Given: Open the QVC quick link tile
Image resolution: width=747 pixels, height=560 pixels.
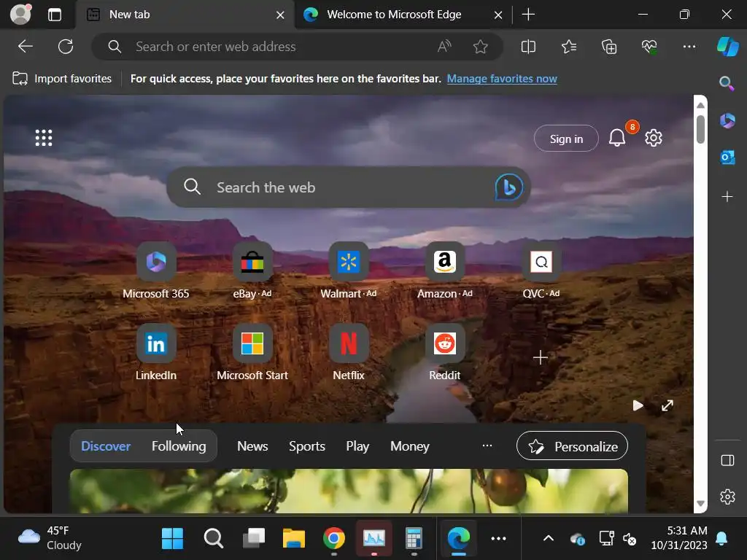Looking at the screenshot, I should coord(541,271).
